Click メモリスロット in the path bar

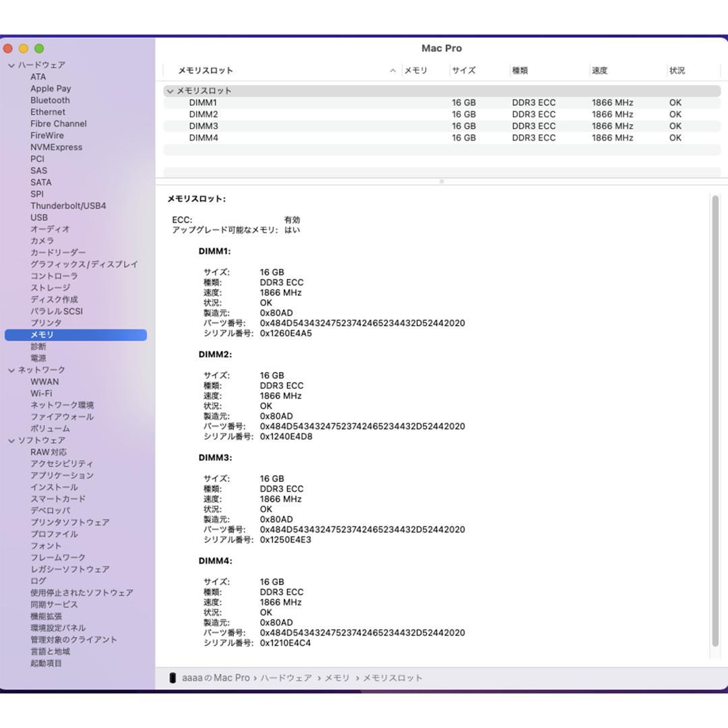392,678
